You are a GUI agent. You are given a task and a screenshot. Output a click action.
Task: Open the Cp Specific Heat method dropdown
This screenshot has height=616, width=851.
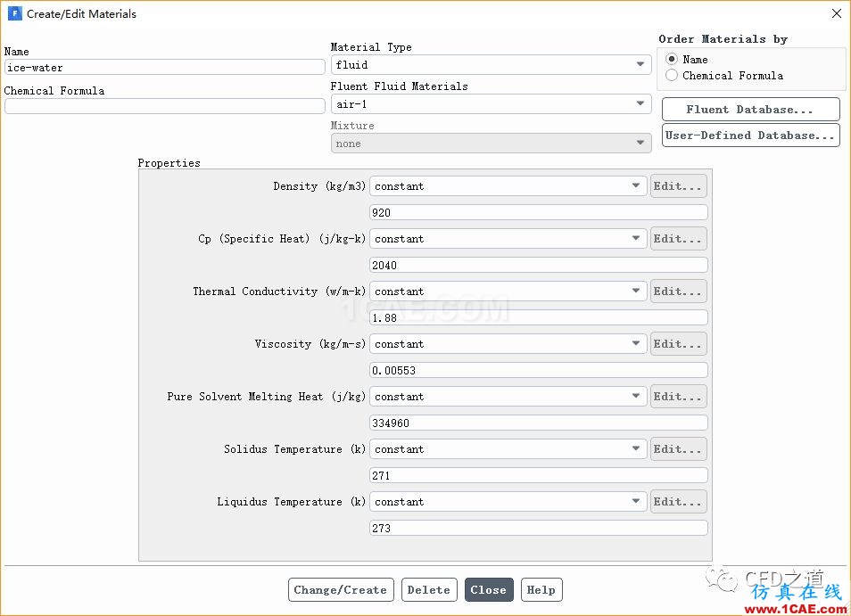pyautogui.click(x=508, y=239)
